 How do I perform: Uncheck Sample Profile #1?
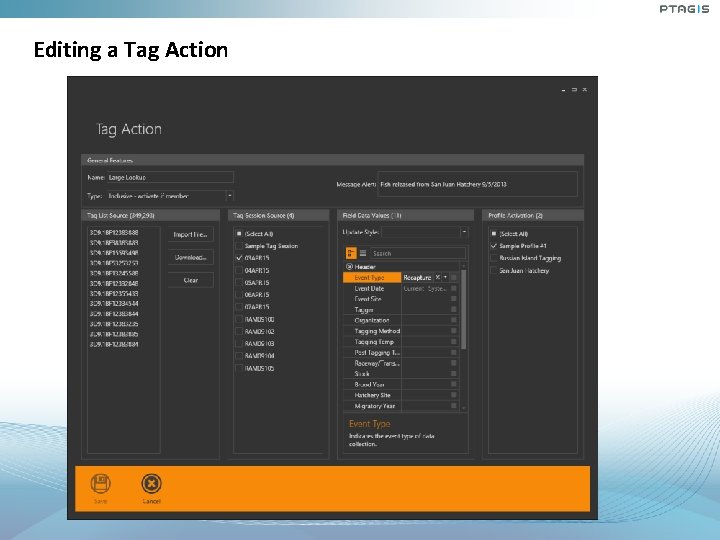(494, 246)
